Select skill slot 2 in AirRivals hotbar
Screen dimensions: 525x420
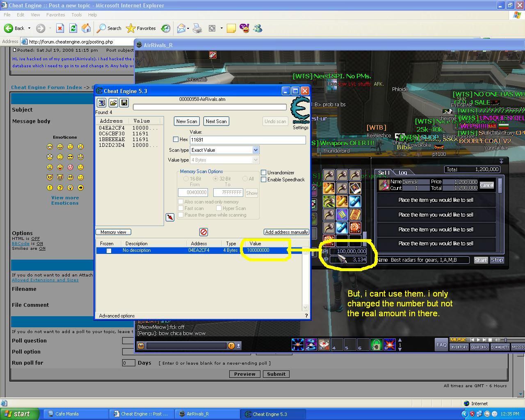(311, 345)
